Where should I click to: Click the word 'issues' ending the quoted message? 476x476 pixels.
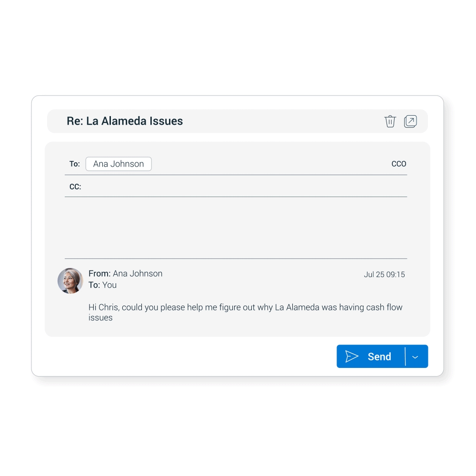click(100, 317)
